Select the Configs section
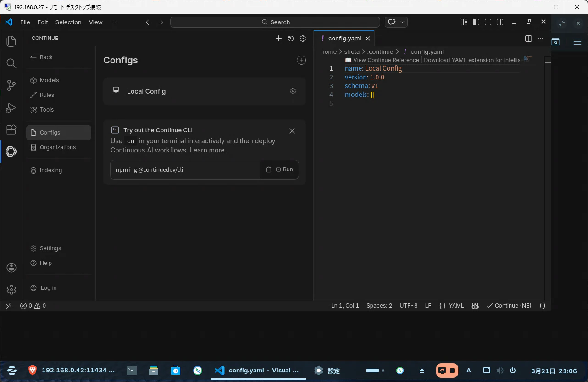Image resolution: width=588 pixels, height=382 pixels. point(59,133)
